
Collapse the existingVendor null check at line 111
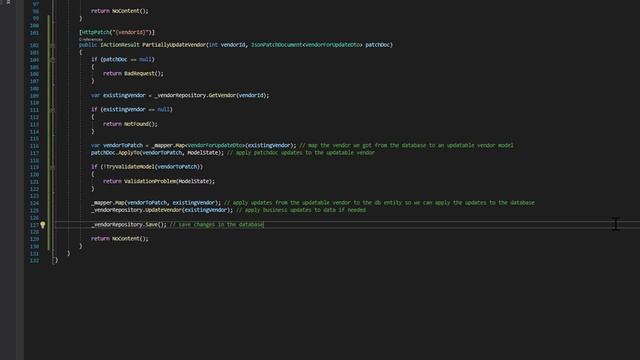[53, 110]
